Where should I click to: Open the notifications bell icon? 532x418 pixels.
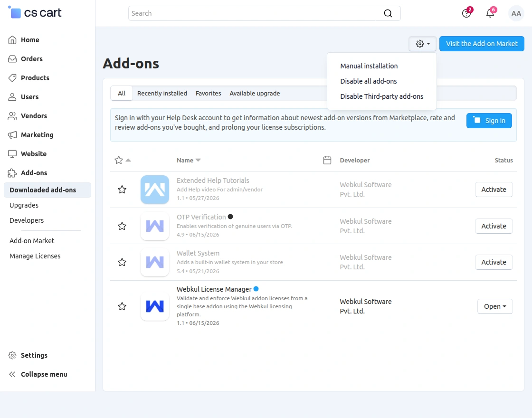tap(490, 13)
